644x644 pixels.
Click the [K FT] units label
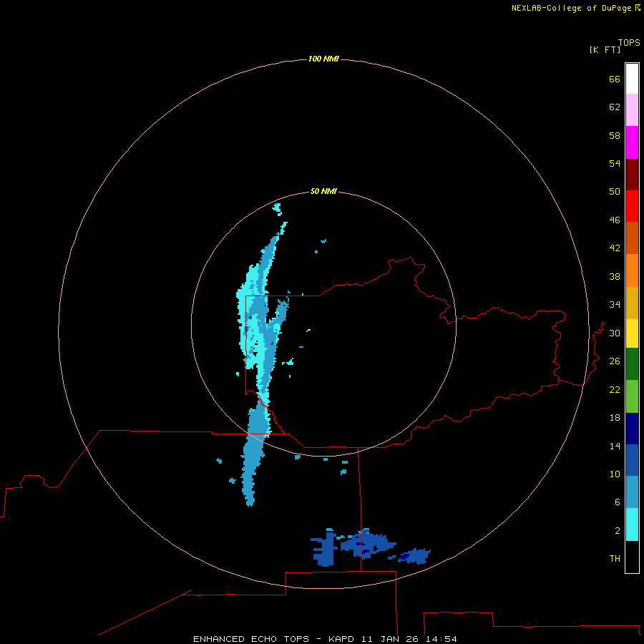[605, 49]
